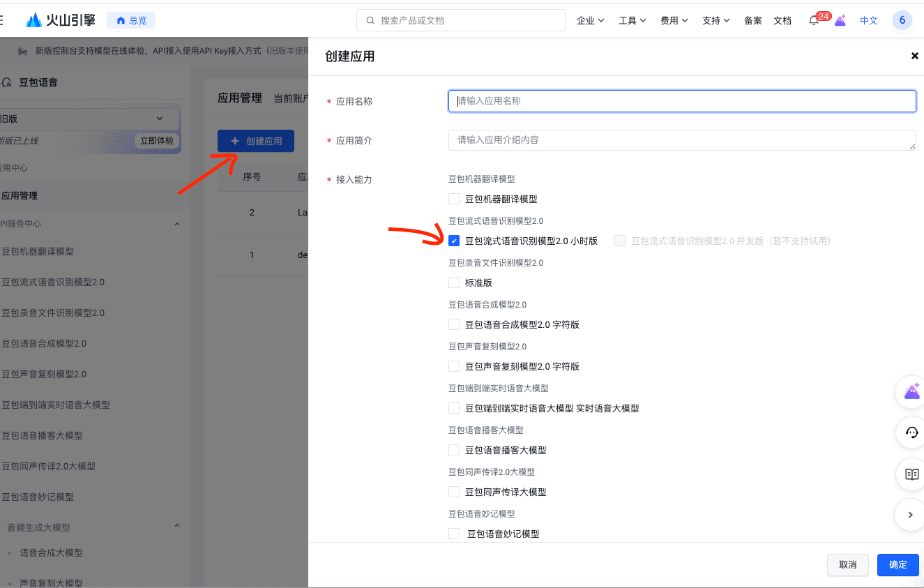This screenshot has width=924, height=588.
Task: Click the 创建应用 button
Action: click(x=256, y=141)
